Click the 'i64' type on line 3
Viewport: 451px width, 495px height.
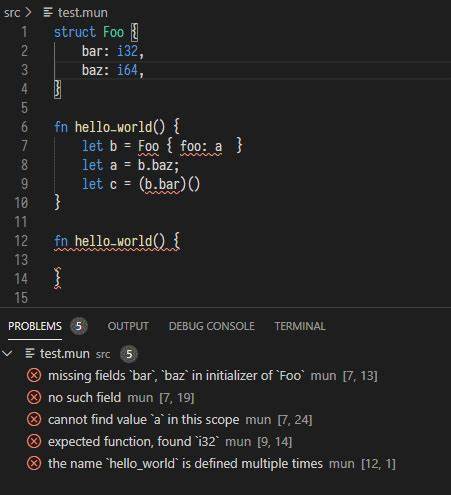(x=127, y=70)
